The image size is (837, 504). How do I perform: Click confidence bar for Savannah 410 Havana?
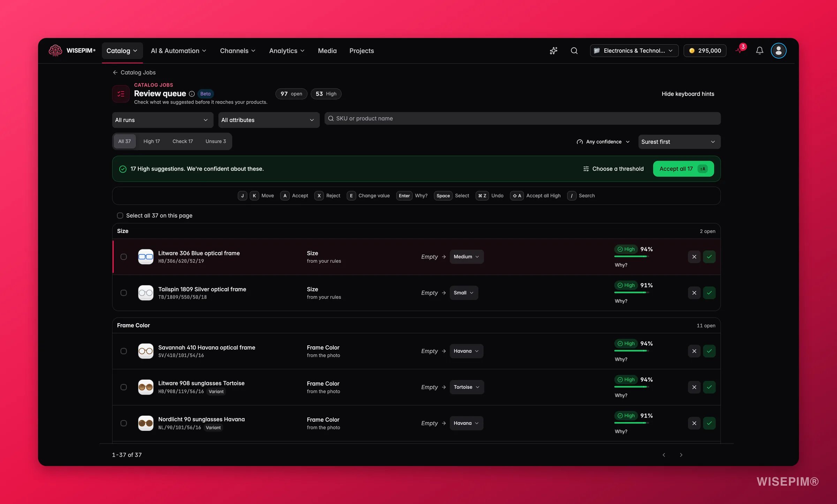click(631, 351)
